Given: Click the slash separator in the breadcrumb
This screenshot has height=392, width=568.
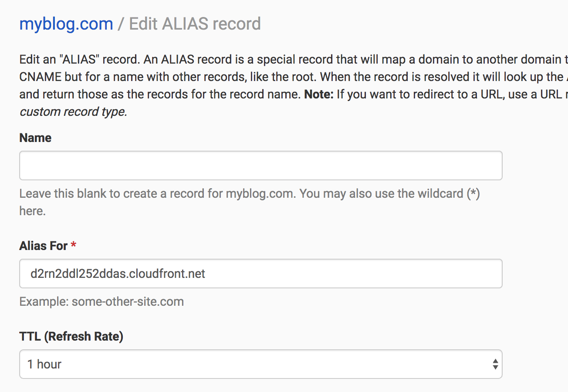Looking at the screenshot, I should pyautogui.click(x=121, y=24).
